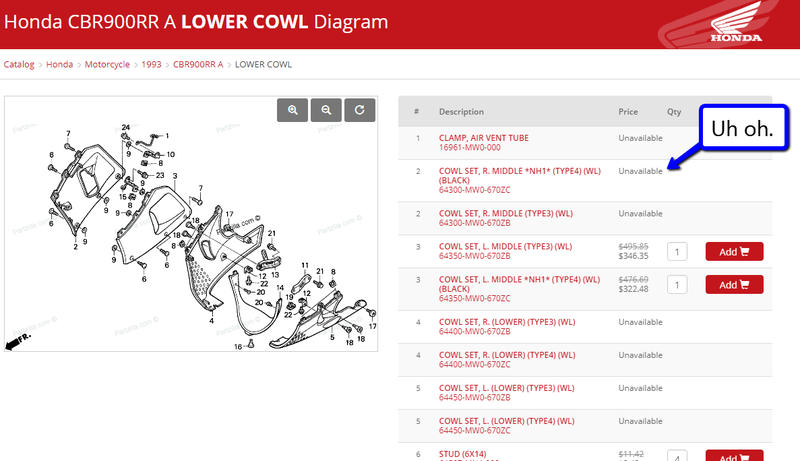
Task: Click the lower cowl exploded diagram image
Action: [191, 223]
